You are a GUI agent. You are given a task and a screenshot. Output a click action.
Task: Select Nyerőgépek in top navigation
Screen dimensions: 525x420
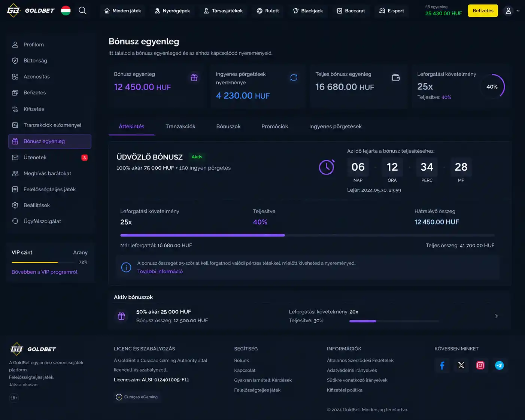pyautogui.click(x=172, y=11)
